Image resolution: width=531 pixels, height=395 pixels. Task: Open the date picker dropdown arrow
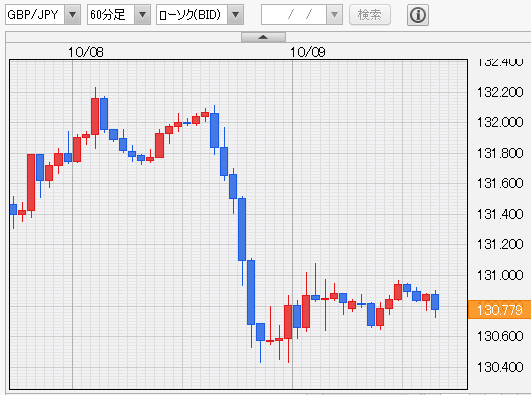pyautogui.click(x=334, y=15)
